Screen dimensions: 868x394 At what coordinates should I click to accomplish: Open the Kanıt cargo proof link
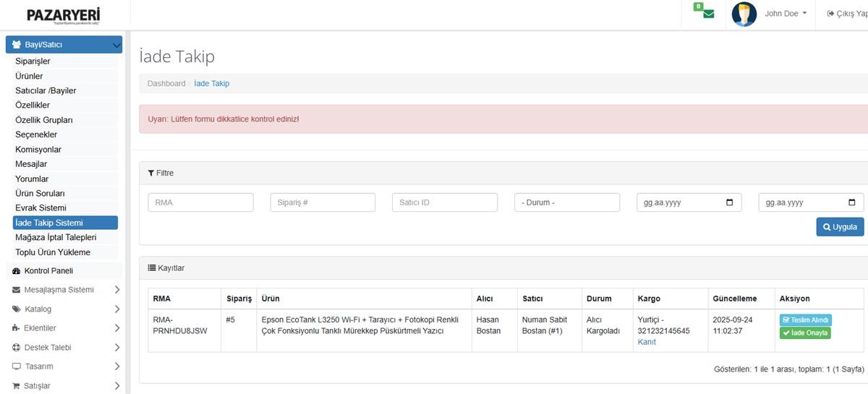click(647, 342)
